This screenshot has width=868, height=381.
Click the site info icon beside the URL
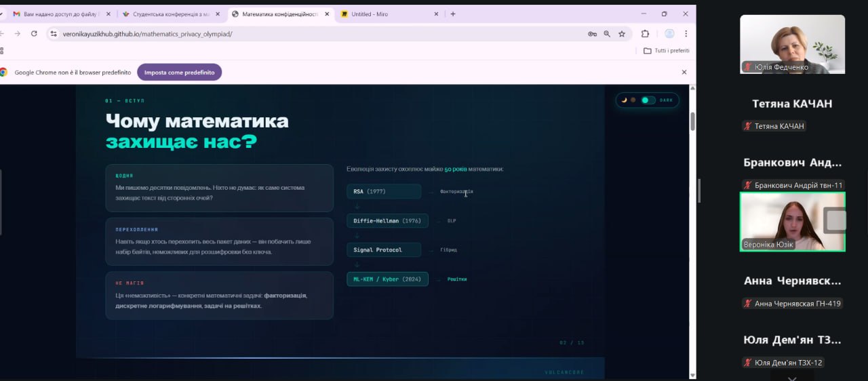54,34
